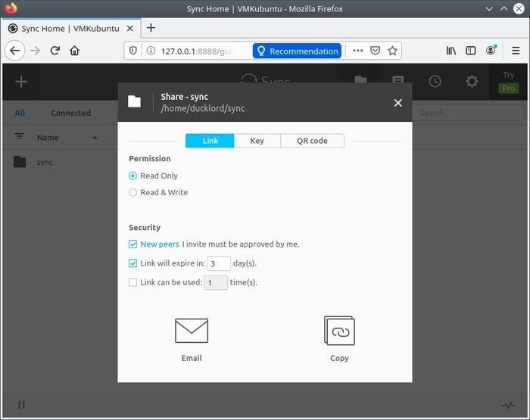Screen dimensions: 530x420
Task: Click the site information icon
Action: click(151, 51)
